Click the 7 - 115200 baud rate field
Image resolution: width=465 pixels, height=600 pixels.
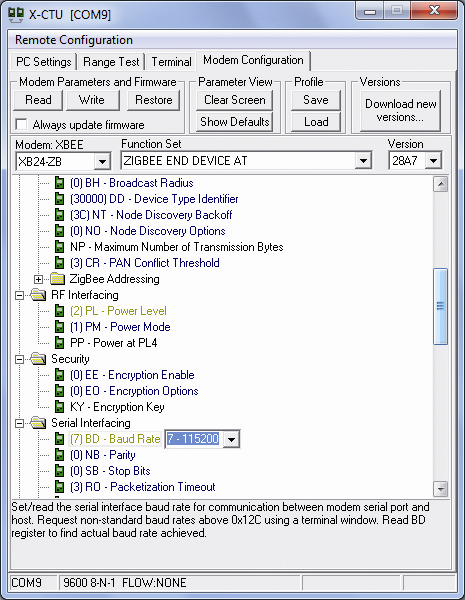coord(193,439)
